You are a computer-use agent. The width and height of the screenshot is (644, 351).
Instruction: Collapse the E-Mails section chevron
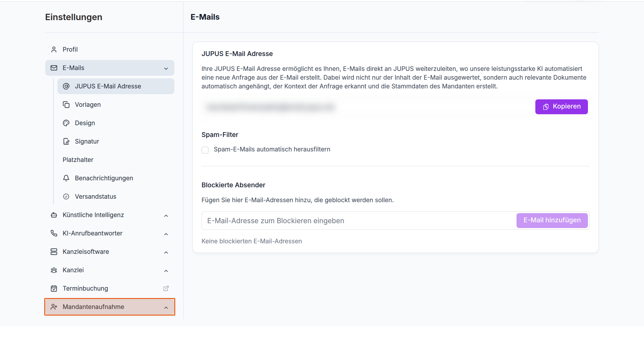(166, 68)
